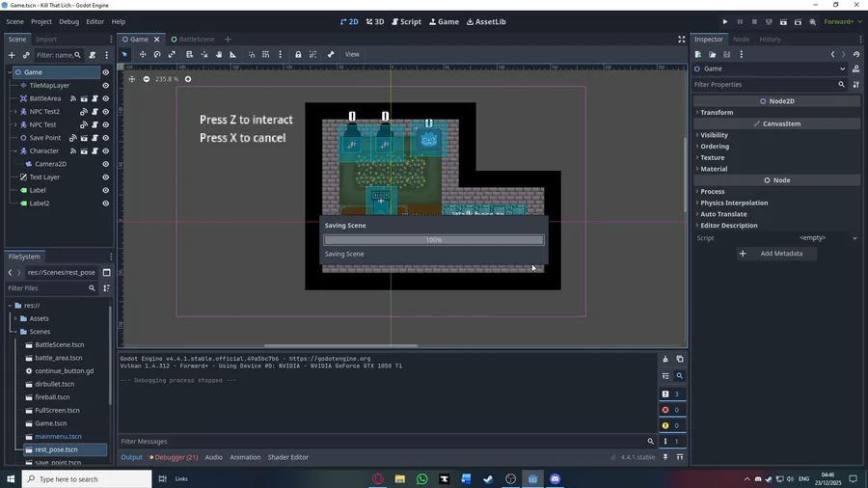Toggle visibility of Label2 node
The height and width of the screenshot is (488, 868).
(x=106, y=203)
